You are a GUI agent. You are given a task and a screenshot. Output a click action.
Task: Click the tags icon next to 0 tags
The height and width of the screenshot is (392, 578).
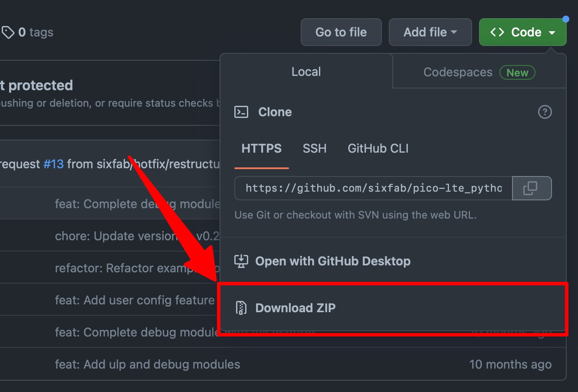(8, 33)
